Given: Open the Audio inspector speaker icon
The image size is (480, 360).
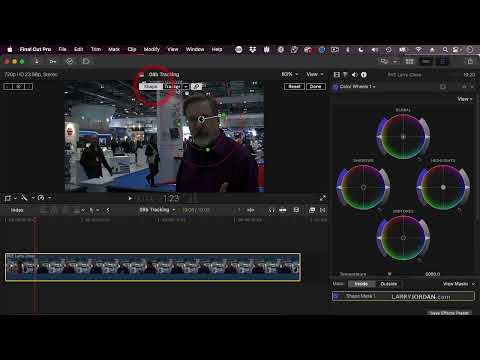Looking at the screenshot, I should (354, 75).
